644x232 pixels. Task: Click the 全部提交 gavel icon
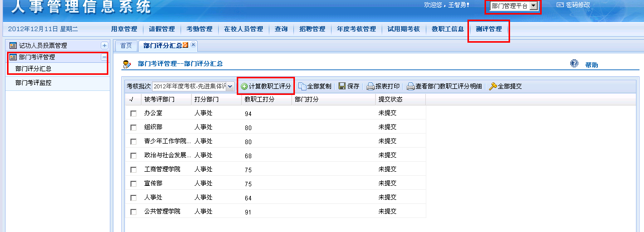(493, 86)
